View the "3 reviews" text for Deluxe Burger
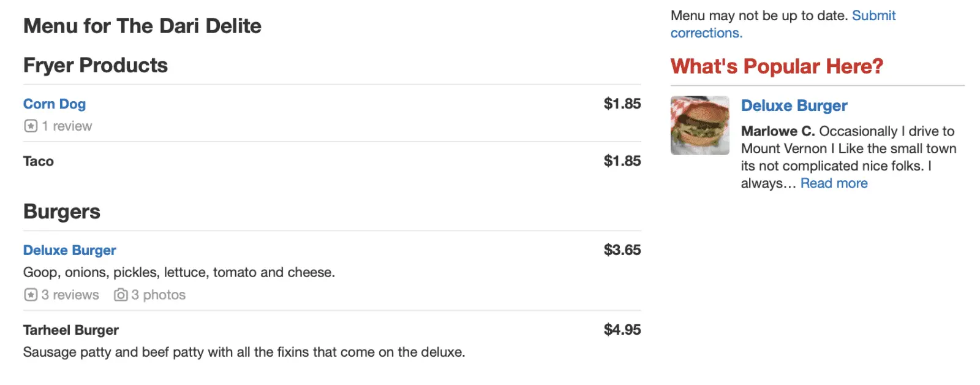Viewport: 980px width, 385px height. 70,295
